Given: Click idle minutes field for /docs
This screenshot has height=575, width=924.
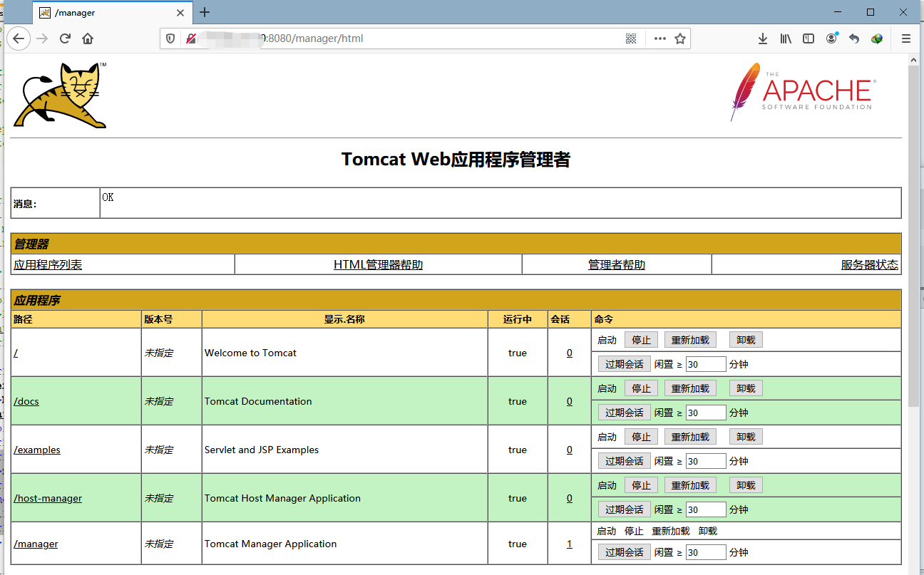Looking at the screenshot, I should pos(706,413).
